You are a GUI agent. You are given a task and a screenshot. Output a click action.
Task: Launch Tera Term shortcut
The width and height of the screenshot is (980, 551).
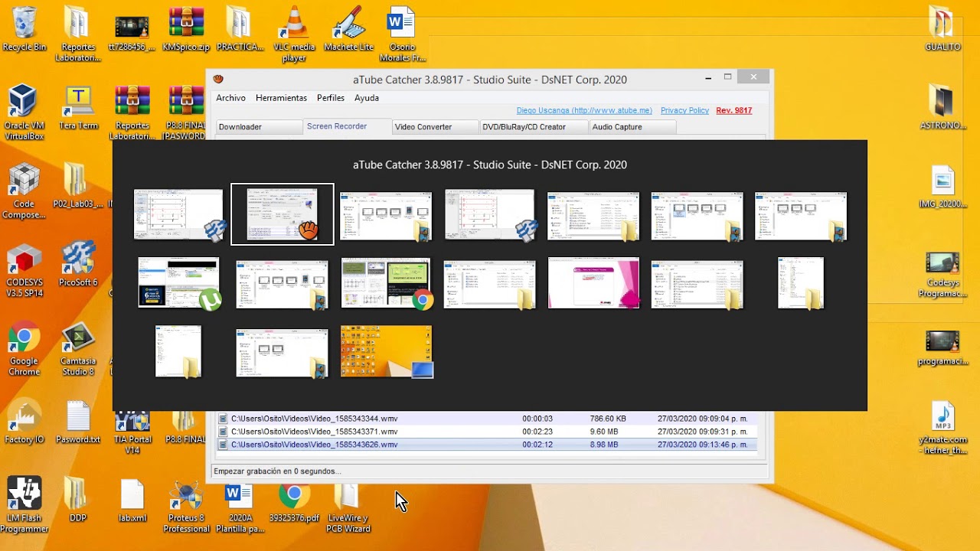tap(77, 108)
